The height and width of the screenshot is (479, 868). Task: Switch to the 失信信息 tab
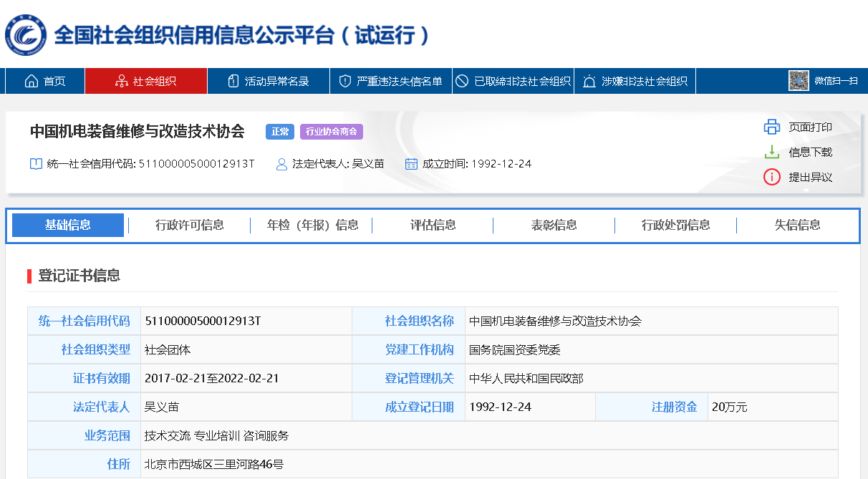(x=798, y=225)
